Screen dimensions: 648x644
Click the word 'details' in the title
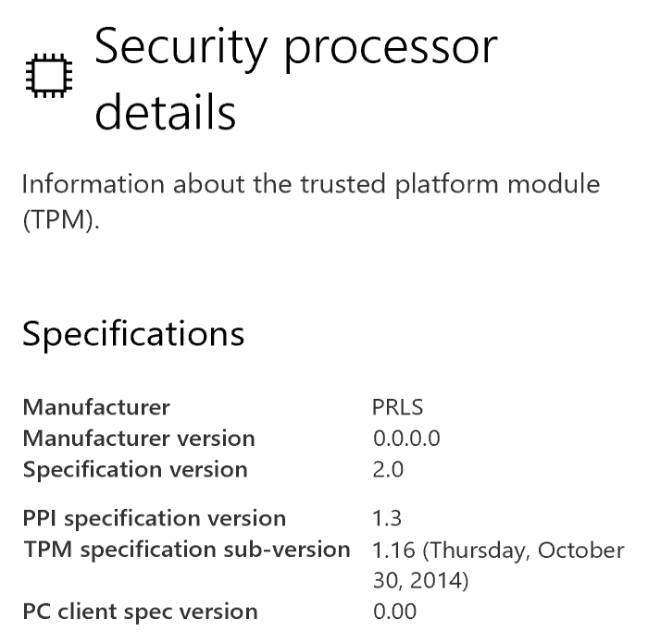(x=166, y=113)
